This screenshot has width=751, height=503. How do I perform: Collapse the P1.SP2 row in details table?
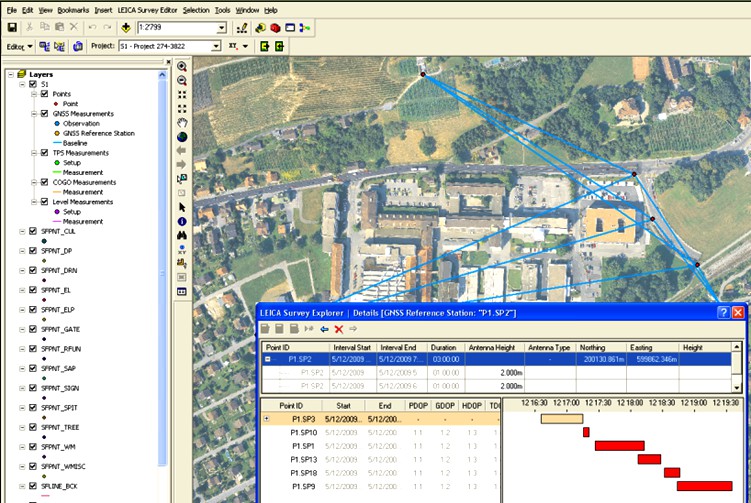click(x=268, y=359)
